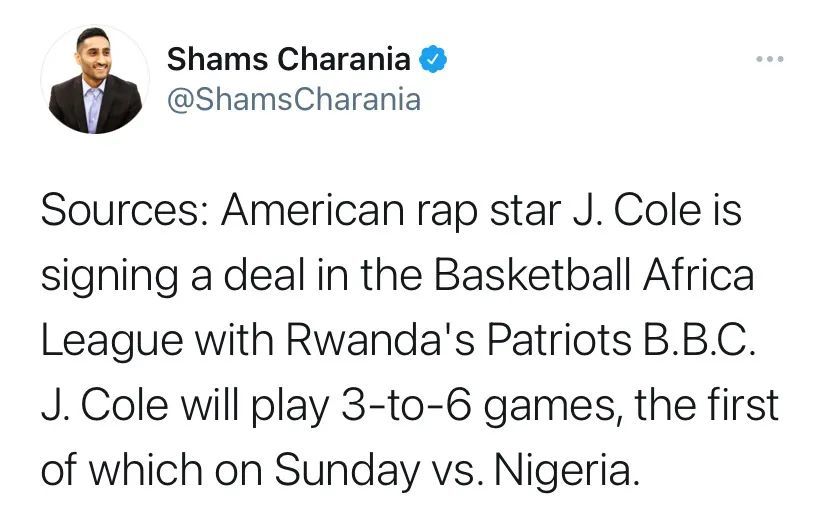Screen dimensions: 827x526
Task: Open Shams Charania's profile picture
Action: (x=95, y=79)
